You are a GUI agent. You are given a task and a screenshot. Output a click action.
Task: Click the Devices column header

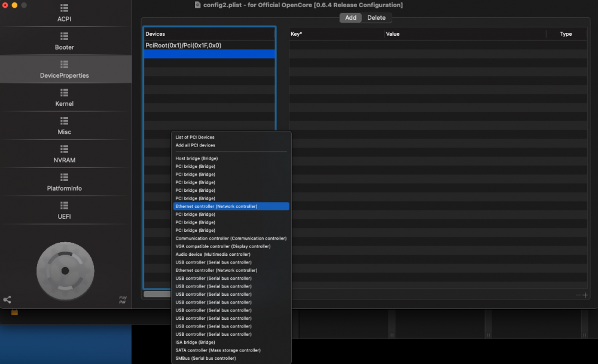tap(209, 34)
